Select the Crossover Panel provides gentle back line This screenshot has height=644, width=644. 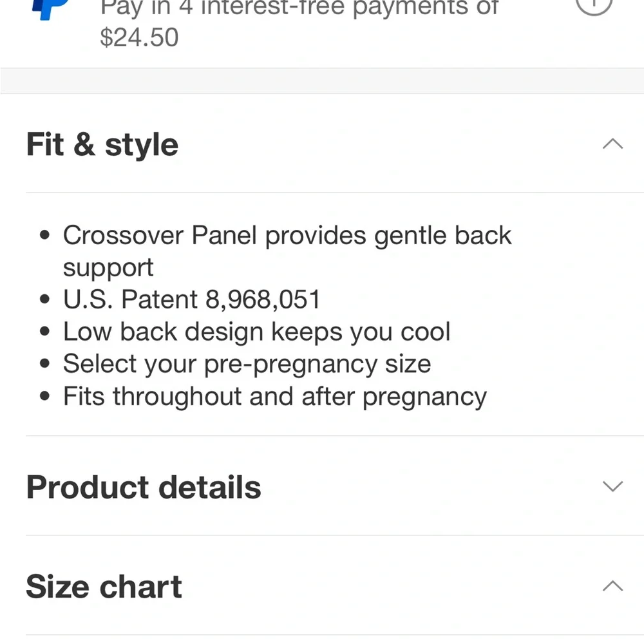[x=287, y=236]
